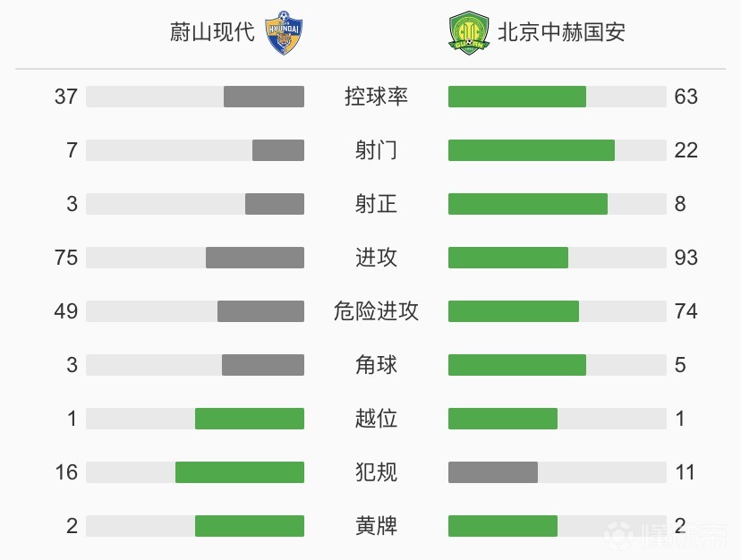
Task: Select the 射正 stat label
Action: [x=376, y=204]
